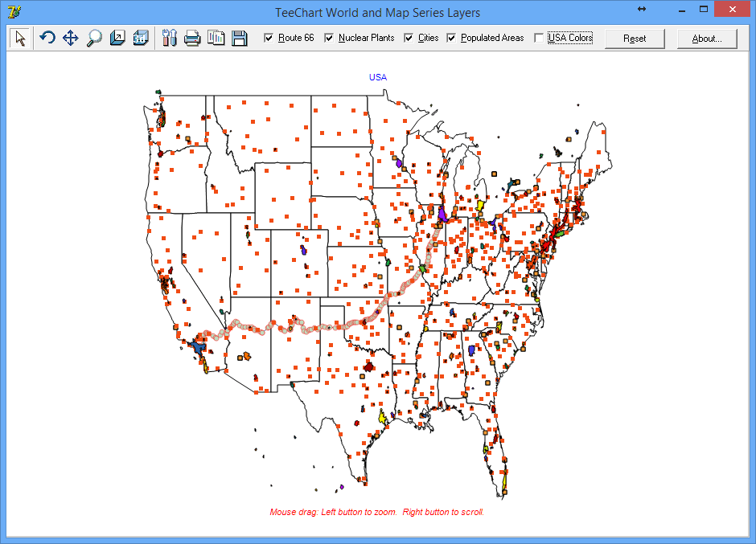Viewport: 756px width, 544px height.
Task: Activate the zoom magnifier tool
Action: point(94,37)
